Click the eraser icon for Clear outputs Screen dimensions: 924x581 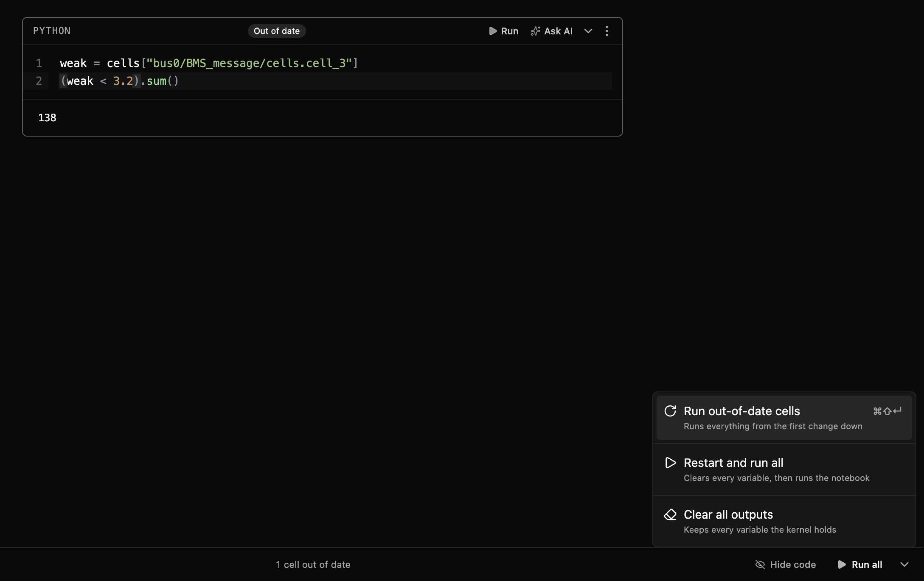tap(670, 514)
